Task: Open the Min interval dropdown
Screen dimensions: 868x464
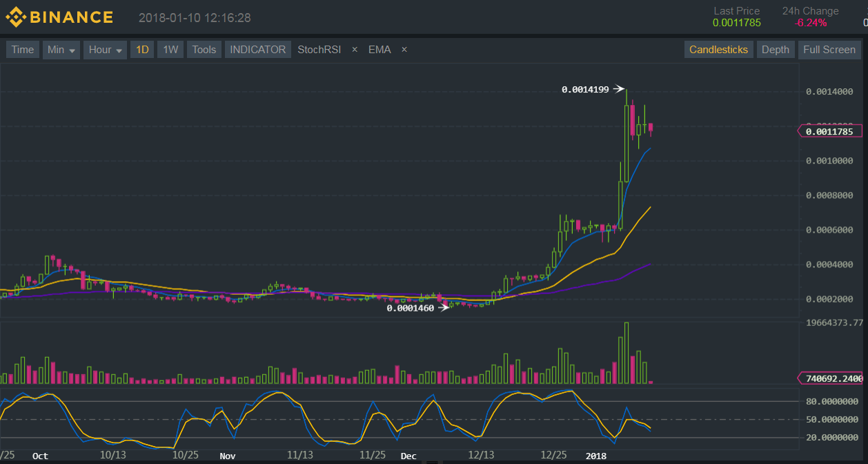Action: (x=61, y=50)
